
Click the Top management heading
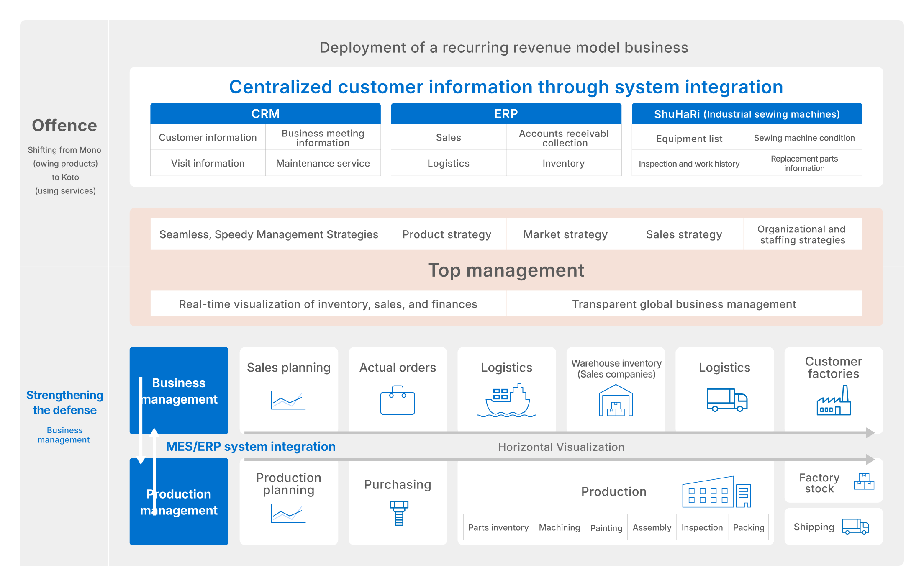click(x=506, y=270)
